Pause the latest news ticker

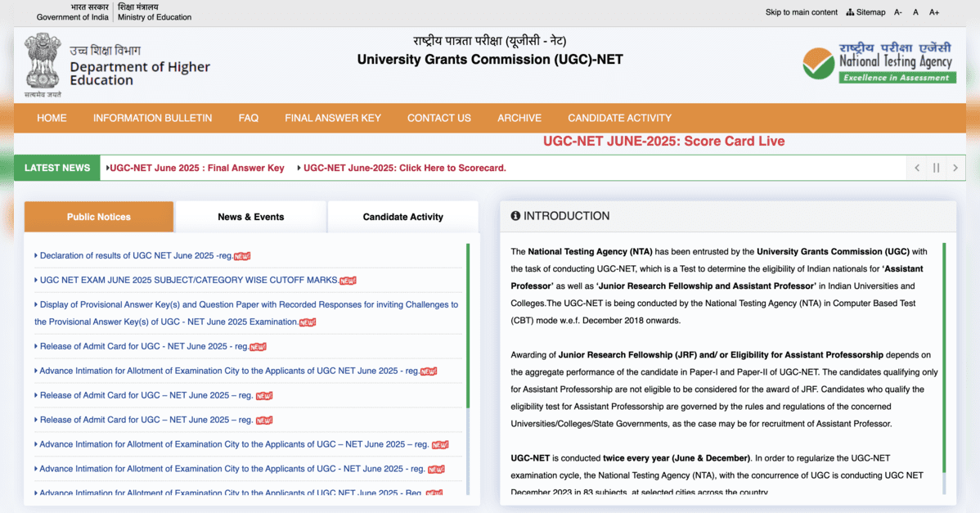click(x=936, y=168)
